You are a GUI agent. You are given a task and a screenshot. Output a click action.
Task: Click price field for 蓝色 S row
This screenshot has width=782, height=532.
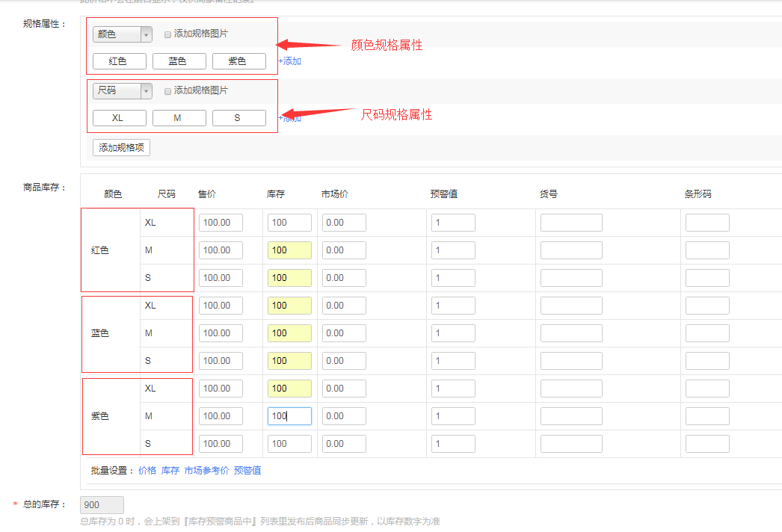click(x=221, y=361)
